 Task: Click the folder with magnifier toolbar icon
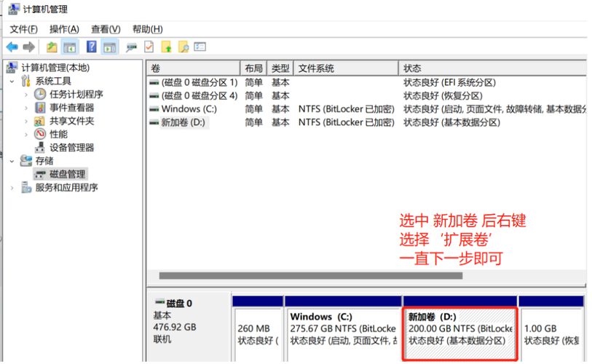[183, 47]
